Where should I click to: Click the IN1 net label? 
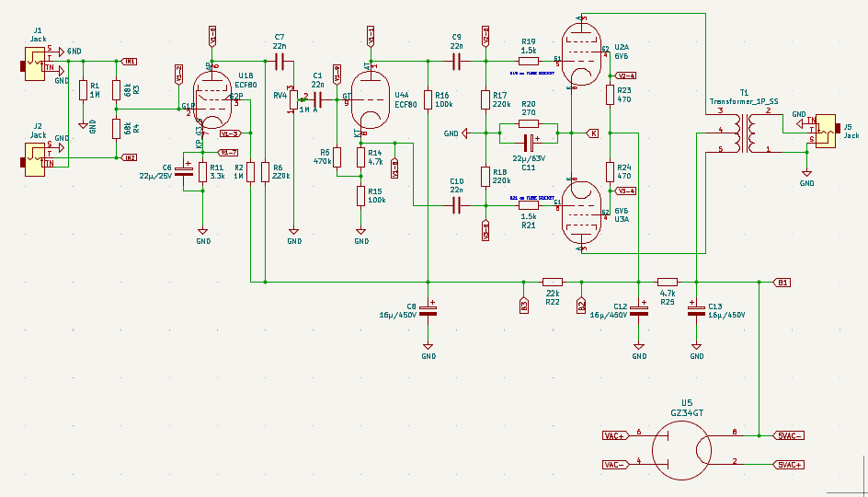(x=130, y=62)
